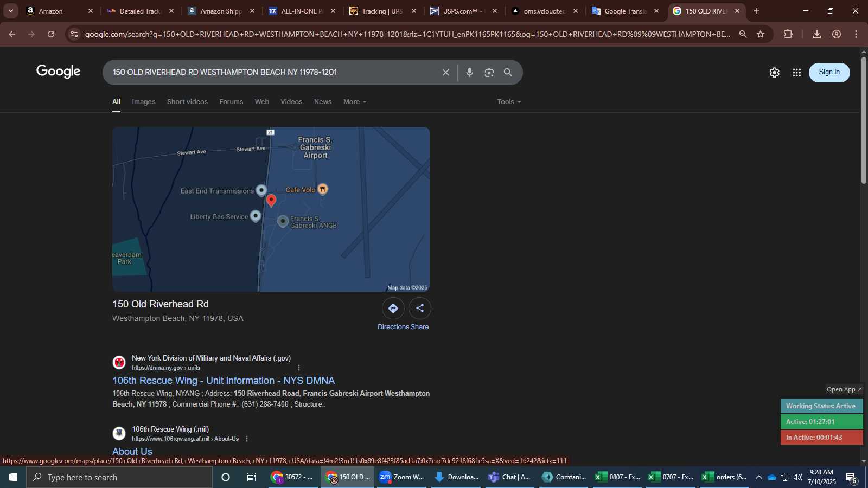Open the About Us result link

point(132,451)
